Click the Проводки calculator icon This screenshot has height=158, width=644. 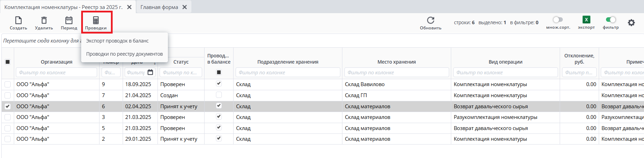pyautogui.click(x=96, y=20)
